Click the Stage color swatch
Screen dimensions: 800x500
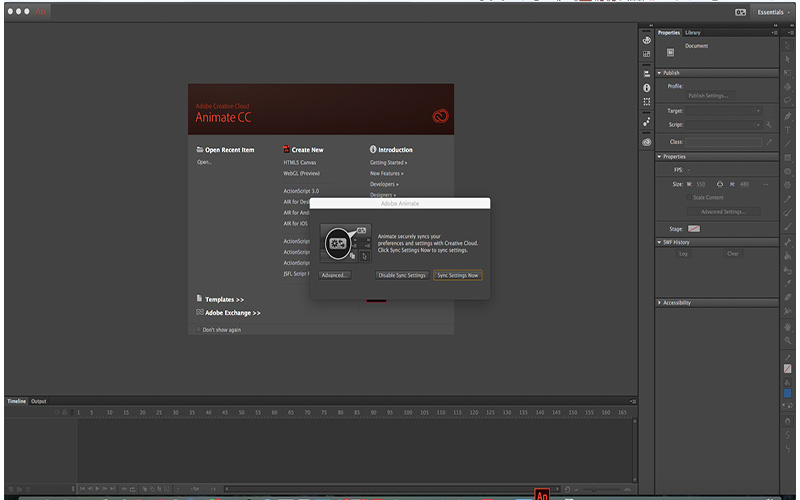tap(693, 229)
